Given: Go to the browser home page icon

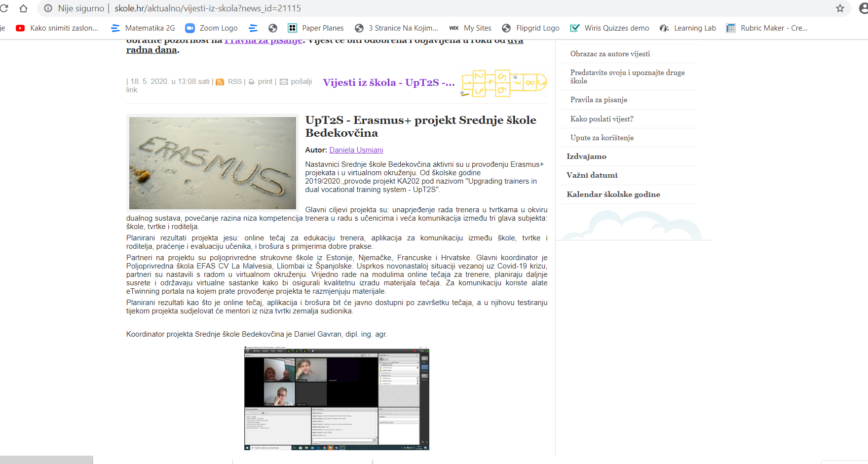Looking at the screenshot, I should (23, 8).
